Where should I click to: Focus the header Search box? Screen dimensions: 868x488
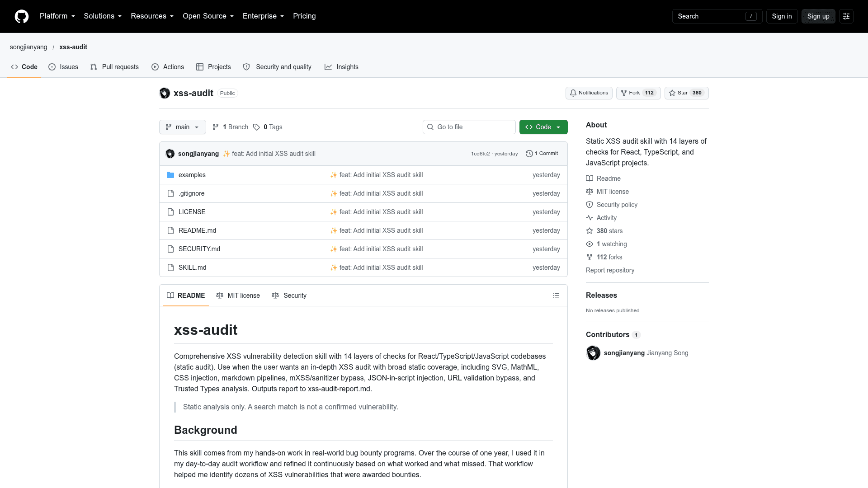[717, 16]
